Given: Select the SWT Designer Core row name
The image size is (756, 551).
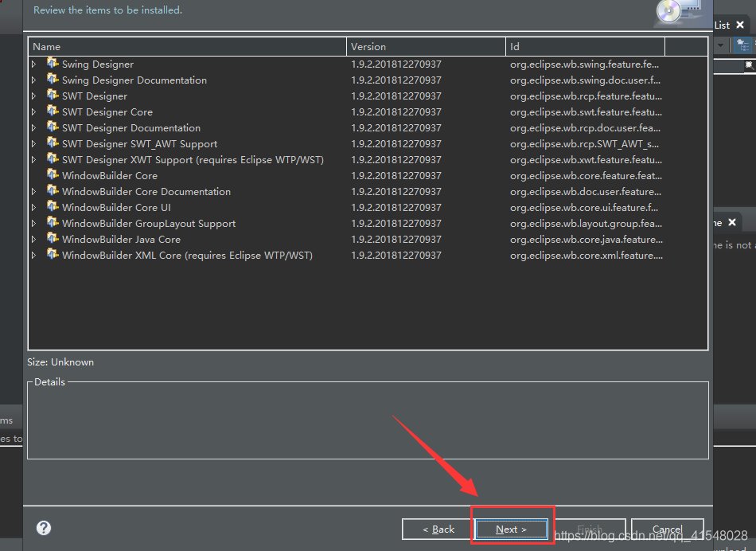Looking at the screenshot, I should [107, 112].
